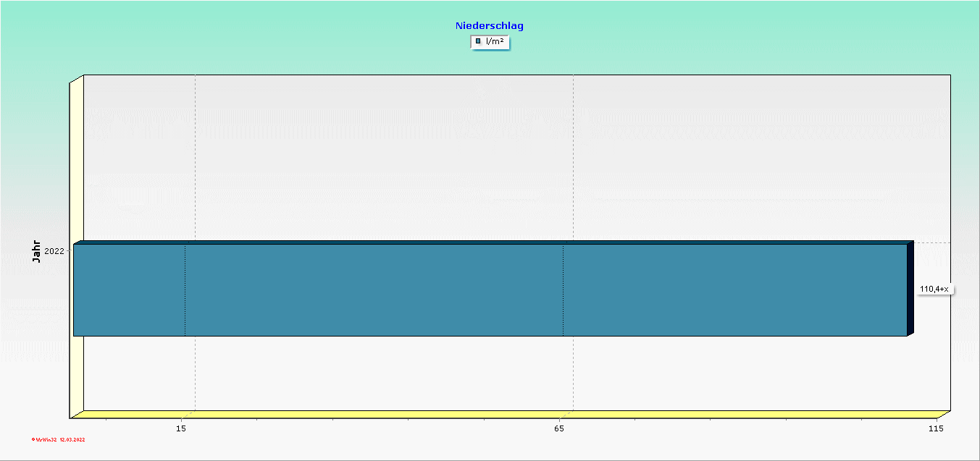Select the Niederschlag chart title

(x=489, y=26)
